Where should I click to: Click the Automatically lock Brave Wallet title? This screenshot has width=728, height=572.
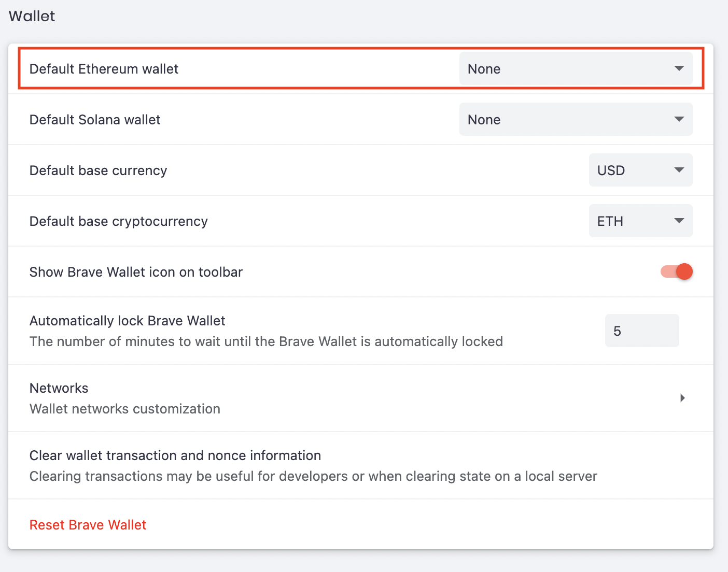tap(127, 321)
